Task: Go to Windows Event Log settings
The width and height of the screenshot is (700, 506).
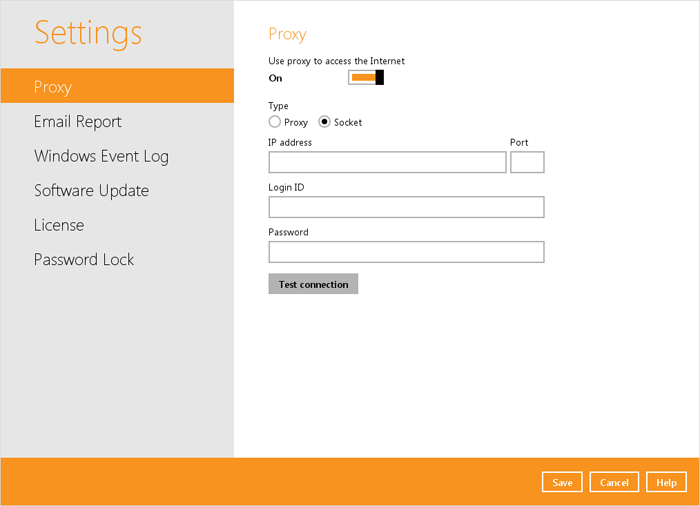Action: tap(101, 156)
